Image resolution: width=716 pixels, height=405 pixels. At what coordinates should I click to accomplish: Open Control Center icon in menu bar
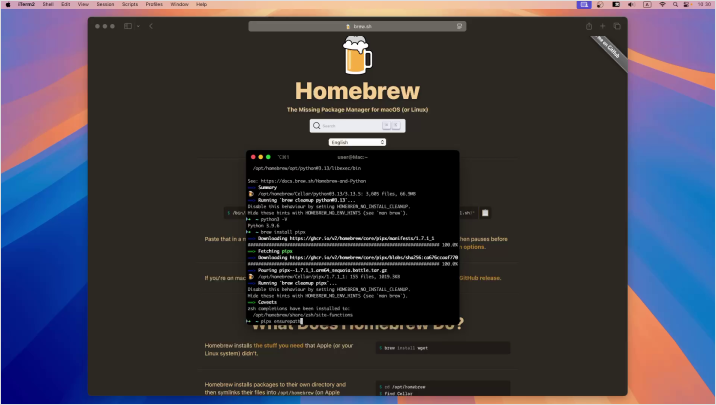(687, 4)
